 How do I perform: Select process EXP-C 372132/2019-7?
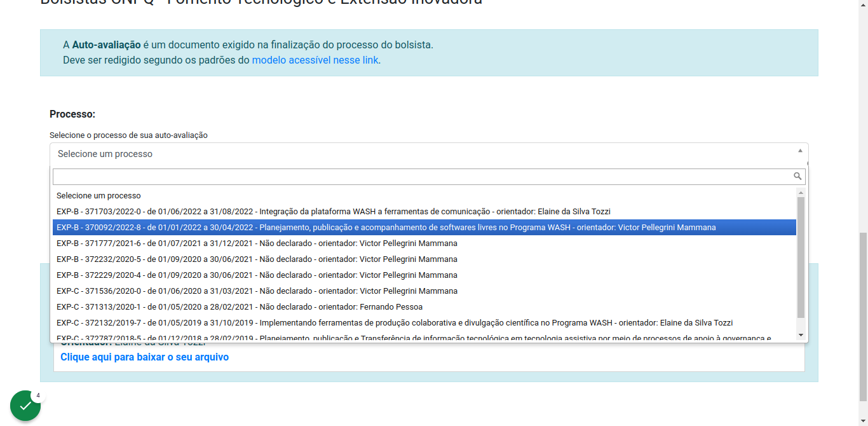[x=424, y=322]
